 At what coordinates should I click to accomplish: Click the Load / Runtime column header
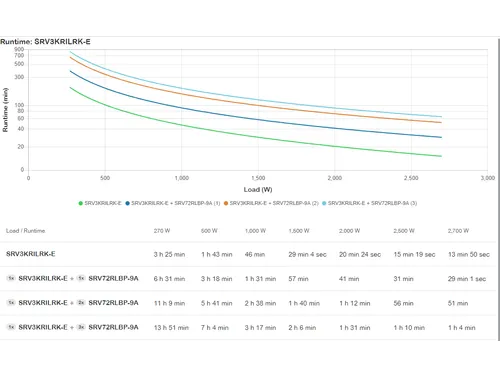tap(25, 231)
